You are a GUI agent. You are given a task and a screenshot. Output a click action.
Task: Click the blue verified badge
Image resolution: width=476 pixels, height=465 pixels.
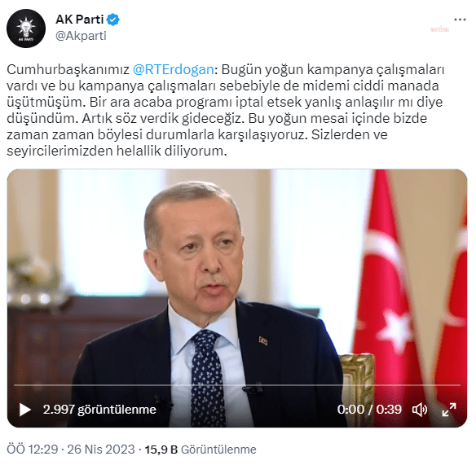click(113, 20)
